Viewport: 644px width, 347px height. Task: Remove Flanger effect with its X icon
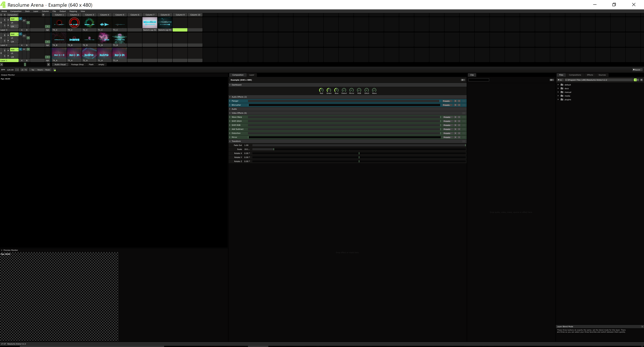459,101
